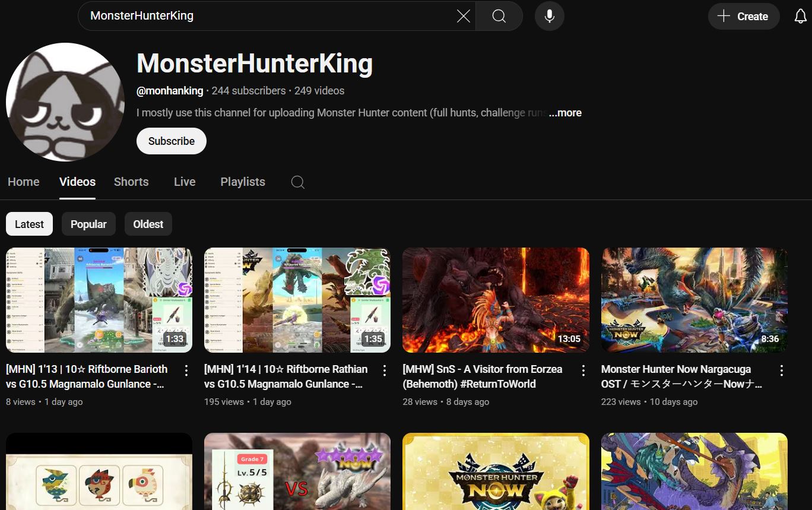This screenshot has height=510, width=812.
Task: Open the Playlists tab
Action: (243, 182)
